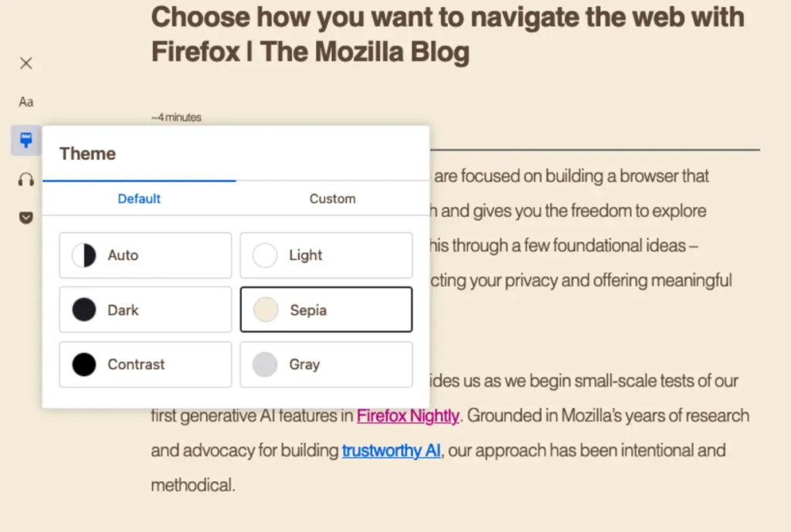Open the read aloud headphones icon

coord(26,179)
